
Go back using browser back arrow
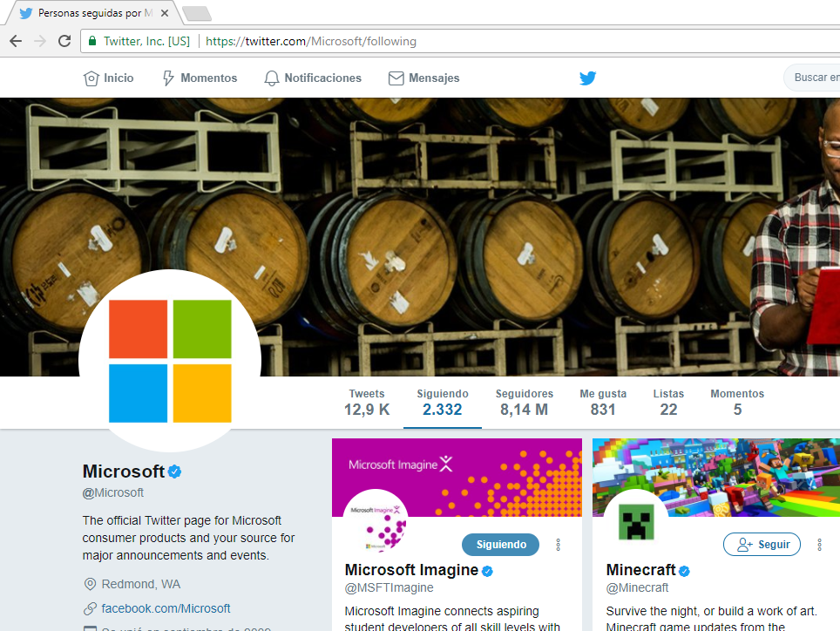point(16,41)
